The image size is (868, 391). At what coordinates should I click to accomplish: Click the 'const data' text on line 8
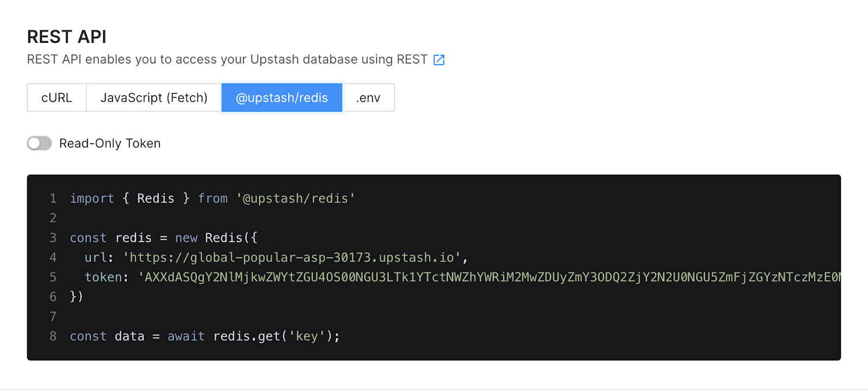click(x=107, y=336)
